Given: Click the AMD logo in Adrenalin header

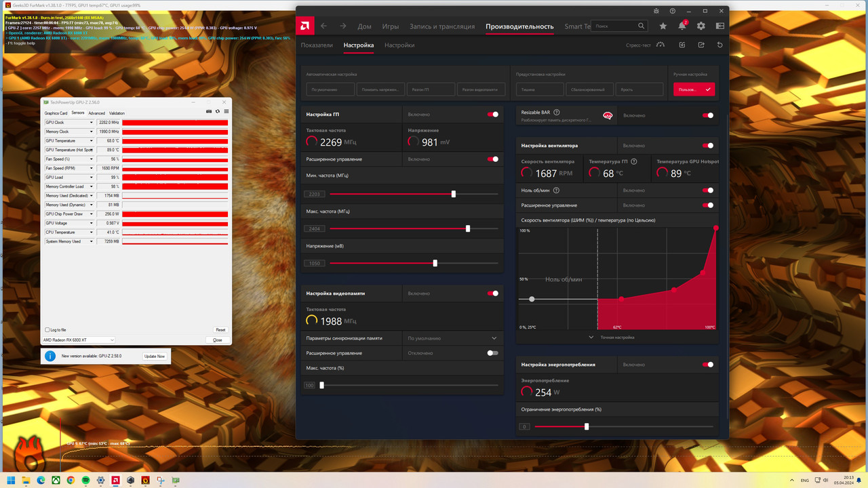Looking at the screenshot, I should pos(305,26).
